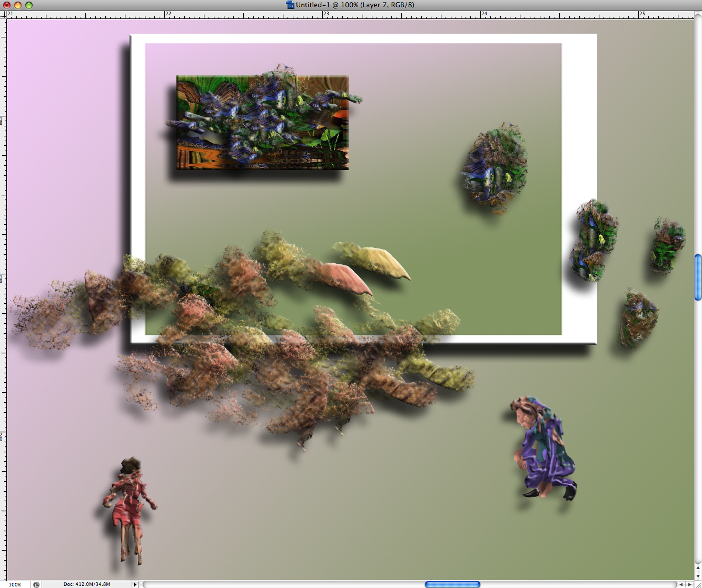This screenshot has width=702, height=588.
Task: Click the Doc: 412.0M/34.8M info field
Action: tap(87, 584)
